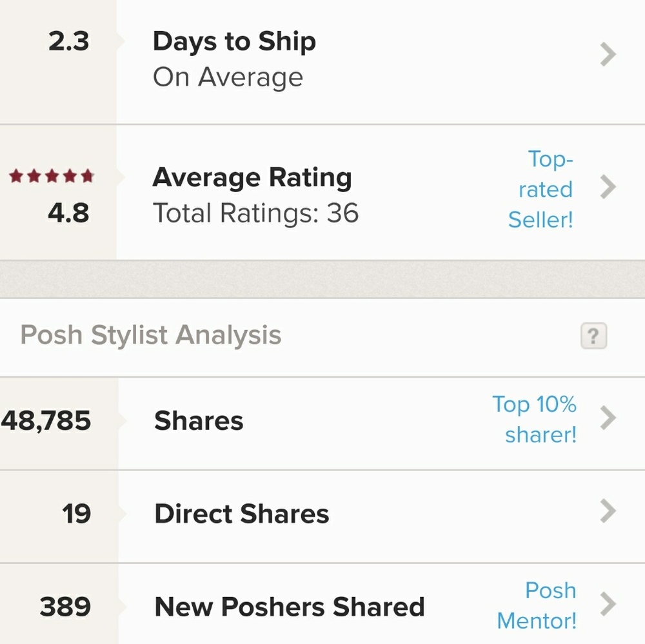Select the Posh Mentor! badge link
Screen dimensions: 645x644
537,605
